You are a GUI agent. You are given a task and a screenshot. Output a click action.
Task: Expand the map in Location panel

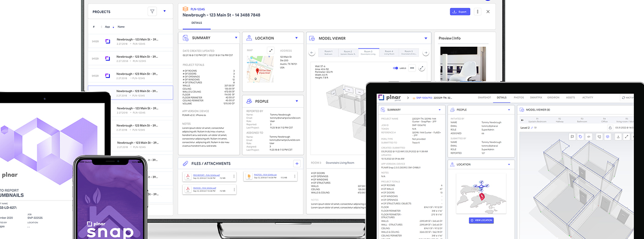(x=271, y=51)
